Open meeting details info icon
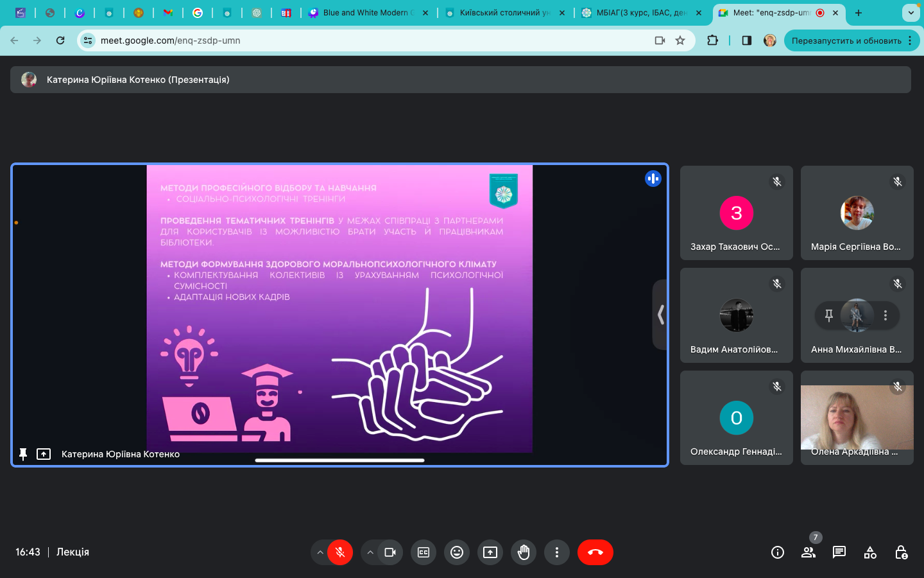This screenshot has height=578, width=924. click(778, 552)
